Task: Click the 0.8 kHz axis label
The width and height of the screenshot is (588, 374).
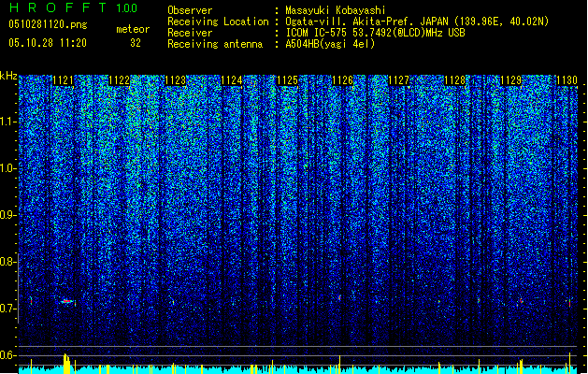Action: point(7,262)
